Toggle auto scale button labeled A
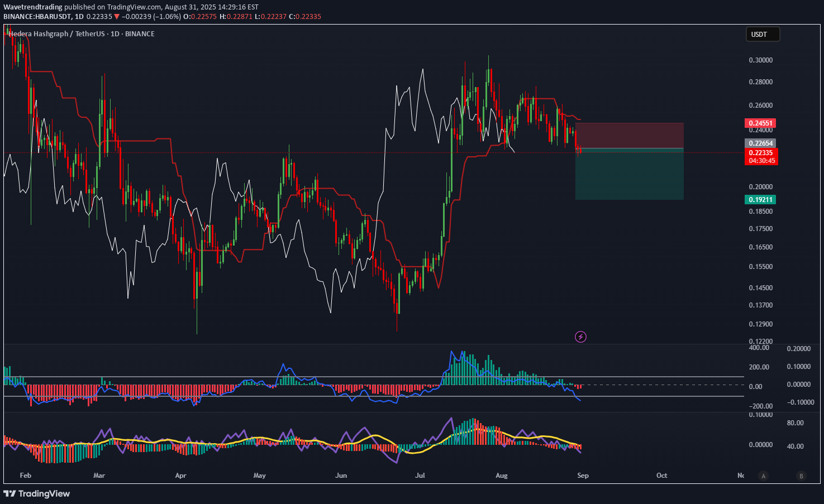Viewport: 824px width, 504px height. [x=763, y=476]
